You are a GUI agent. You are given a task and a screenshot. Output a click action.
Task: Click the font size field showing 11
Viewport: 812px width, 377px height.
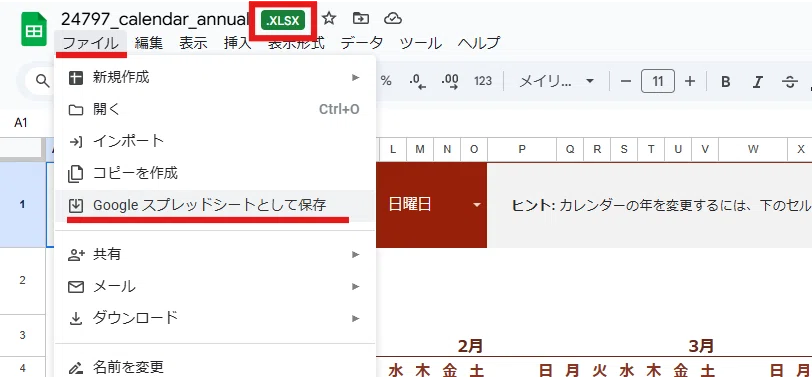(658, 81)
